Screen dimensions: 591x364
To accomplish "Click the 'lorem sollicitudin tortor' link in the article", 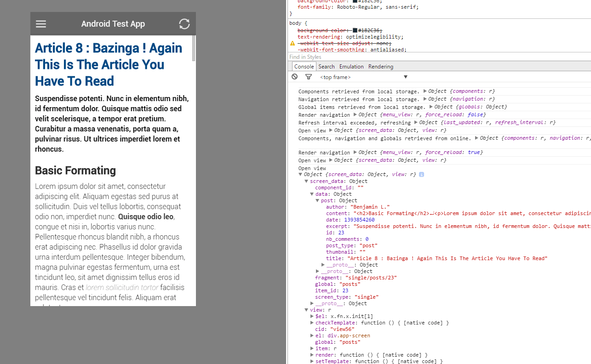I will (122, 288).
